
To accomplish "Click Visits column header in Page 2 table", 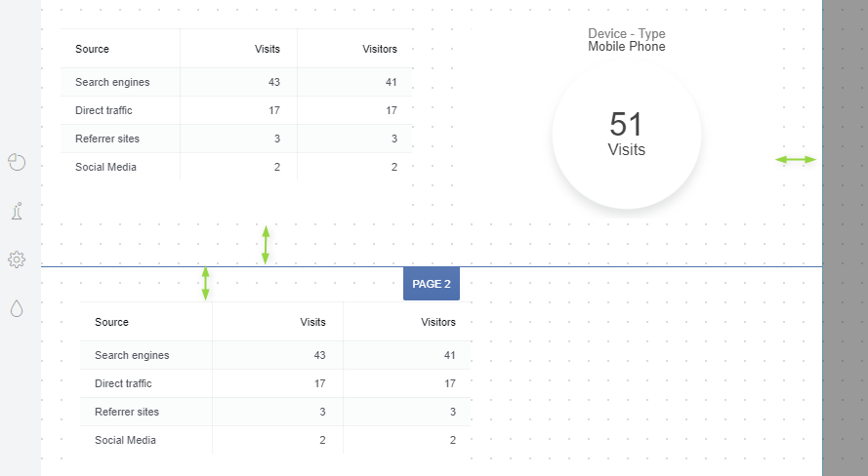I will (312, 322).
